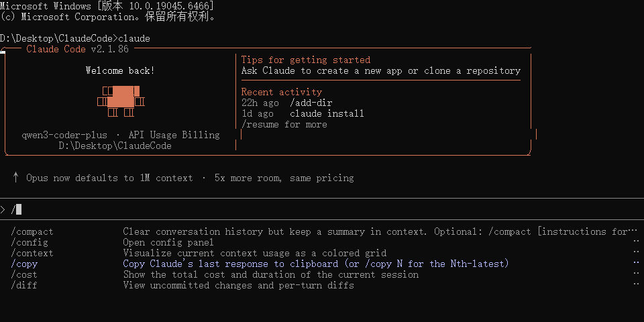The height and width of the screenshot is (322, 644).
Task: Click the Welcome back! message
Action: point(120,70)
